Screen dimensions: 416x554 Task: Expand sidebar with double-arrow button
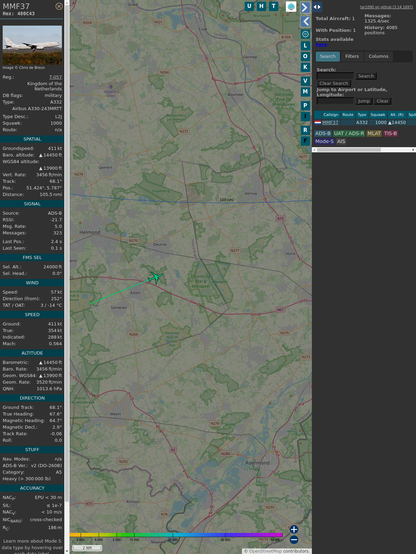click(x=317, y=7)
